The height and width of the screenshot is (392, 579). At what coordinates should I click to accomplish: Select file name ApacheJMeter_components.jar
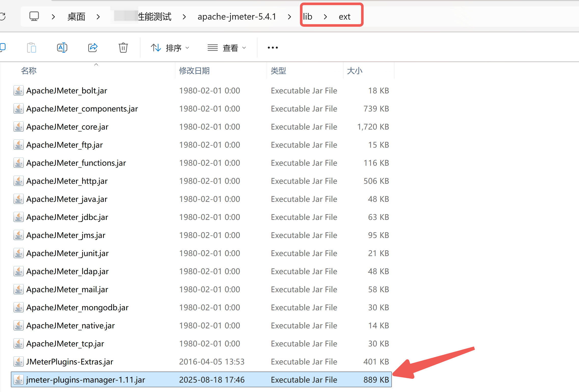point(82,109)
